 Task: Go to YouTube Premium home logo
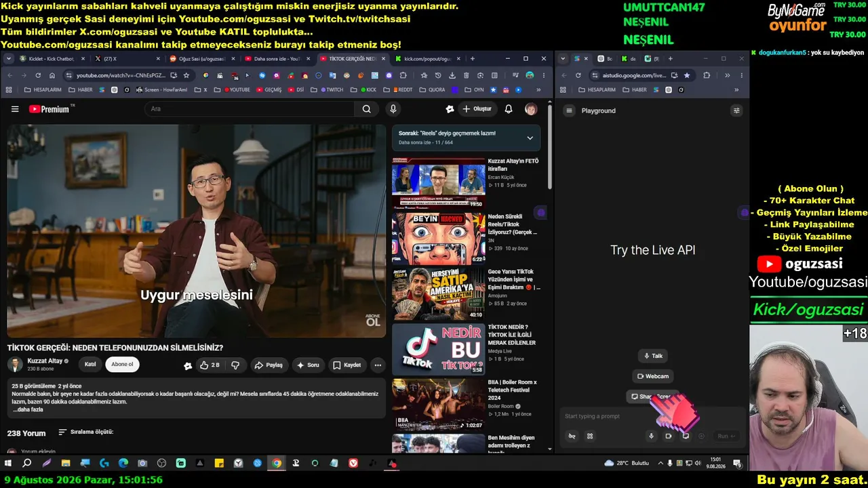point(50,109)
